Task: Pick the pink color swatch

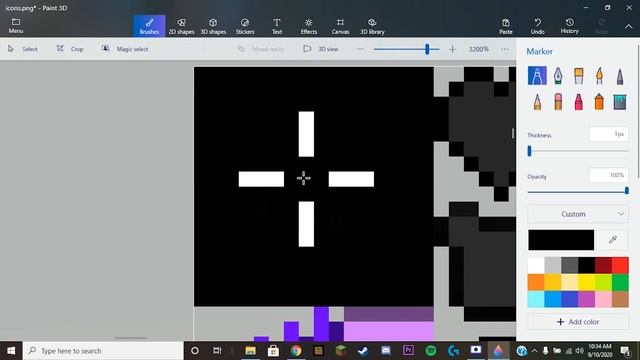Action: 603,299
